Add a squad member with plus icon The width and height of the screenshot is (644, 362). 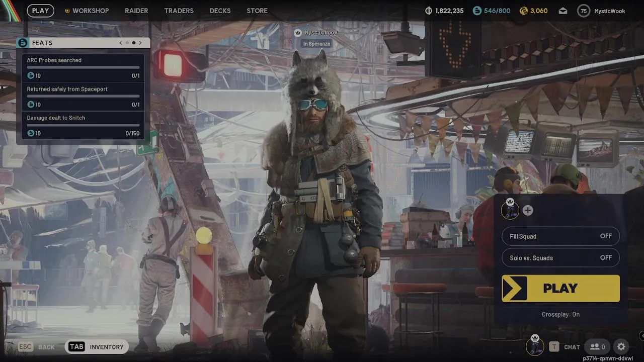tap(528, 211)
